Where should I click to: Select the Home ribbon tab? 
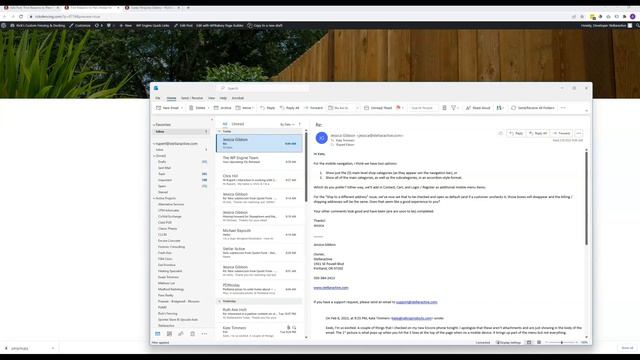coord(171,98)
